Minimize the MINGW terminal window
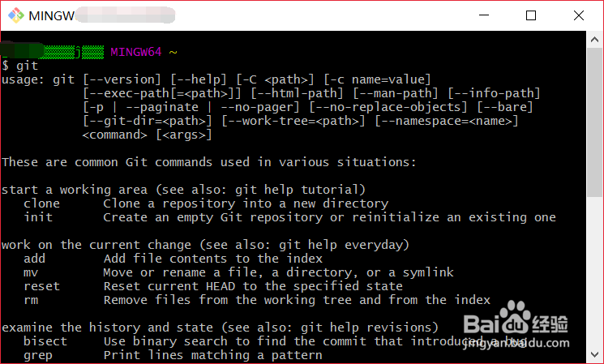Viewport: 604px width, 364px height. [484, 15]
